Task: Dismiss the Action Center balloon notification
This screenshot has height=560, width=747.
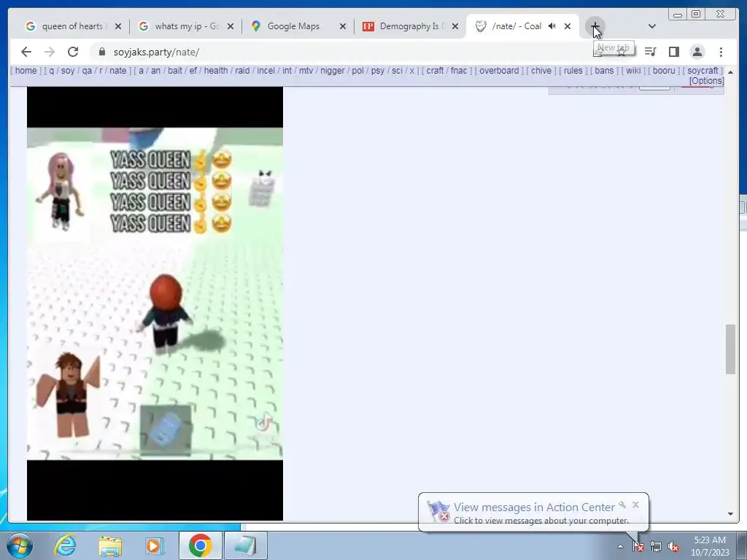Action: pos(635,505)
